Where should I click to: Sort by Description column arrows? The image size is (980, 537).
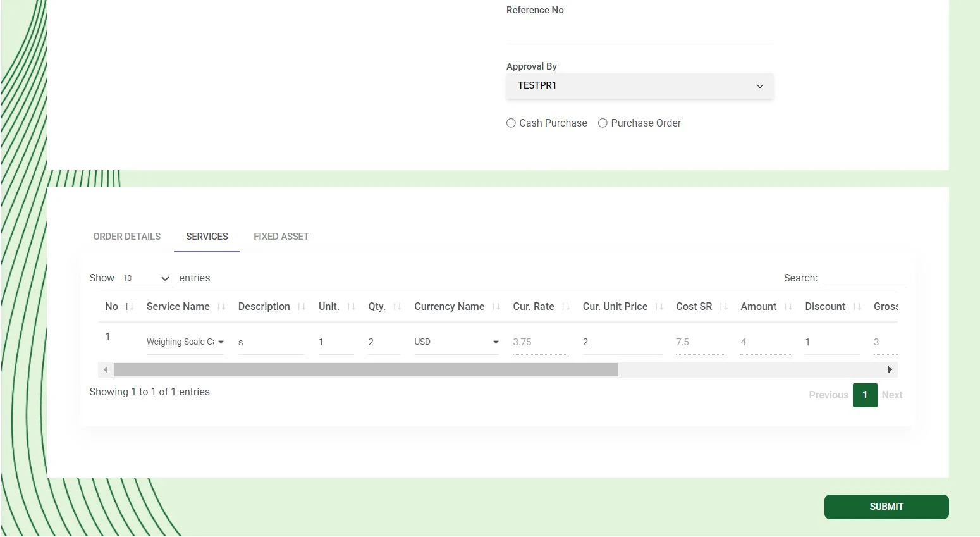tap(302, 307)
